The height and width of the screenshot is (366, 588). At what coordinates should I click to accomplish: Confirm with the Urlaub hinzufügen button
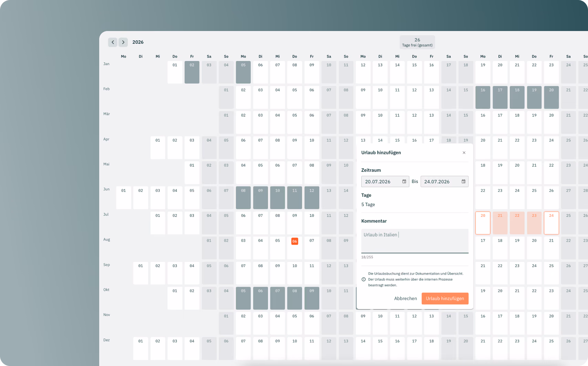[445, 298]
